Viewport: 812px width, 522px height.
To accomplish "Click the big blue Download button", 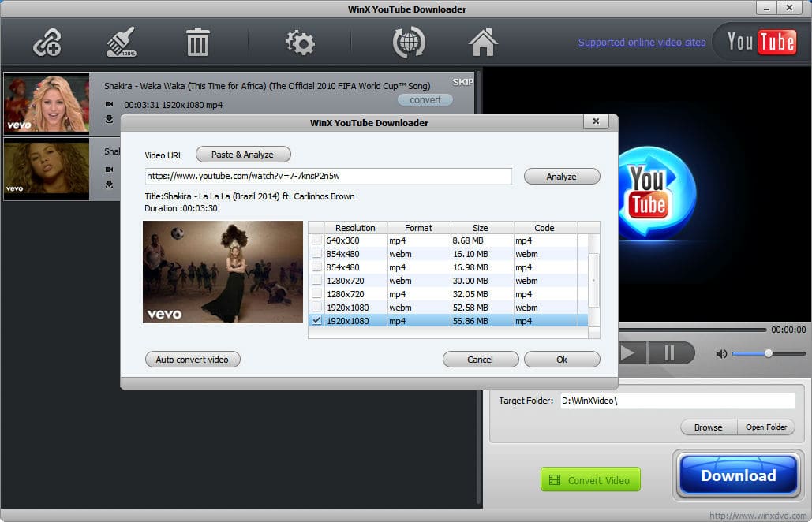I will coord(738,475).
